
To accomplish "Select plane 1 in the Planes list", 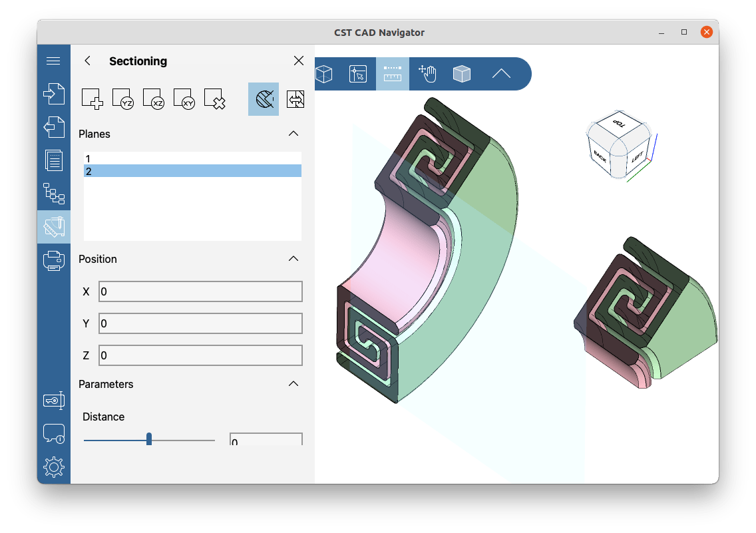I will click(x=192, y=159).
